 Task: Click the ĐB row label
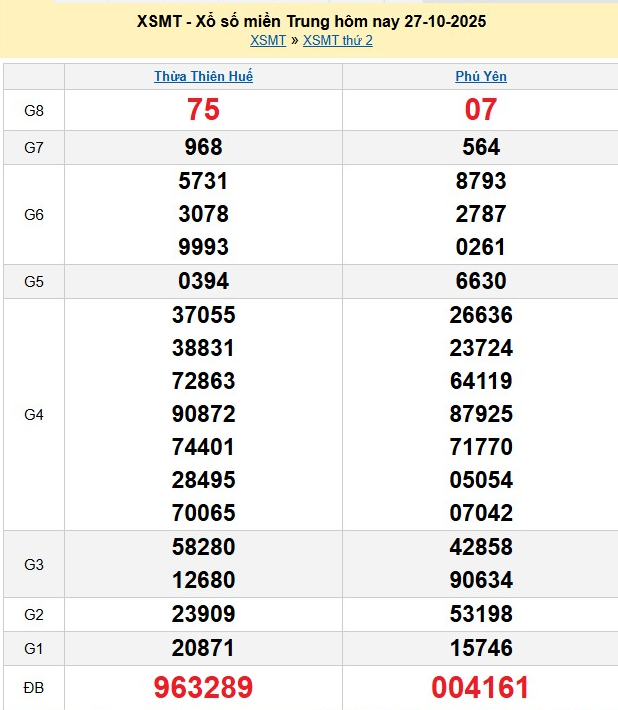click(x=34, y=688)
